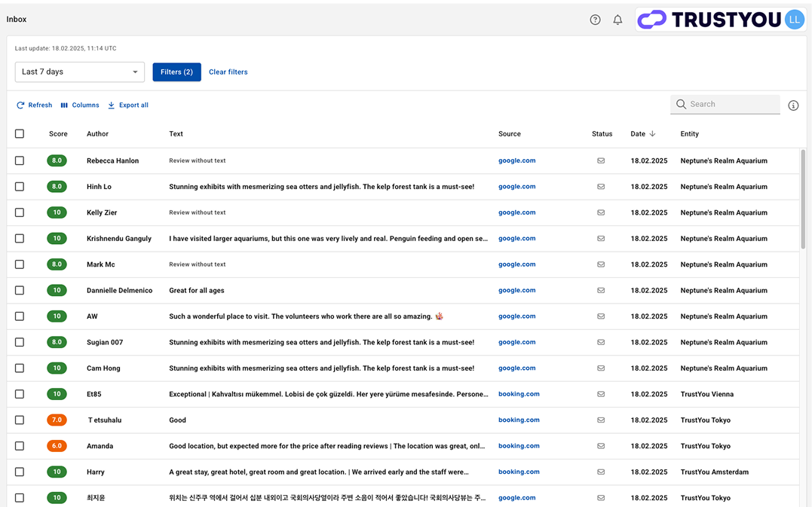812x507 pixels.
Task: Click the 6.0 score badge for Amanda
Action: (x=57, y=446)
